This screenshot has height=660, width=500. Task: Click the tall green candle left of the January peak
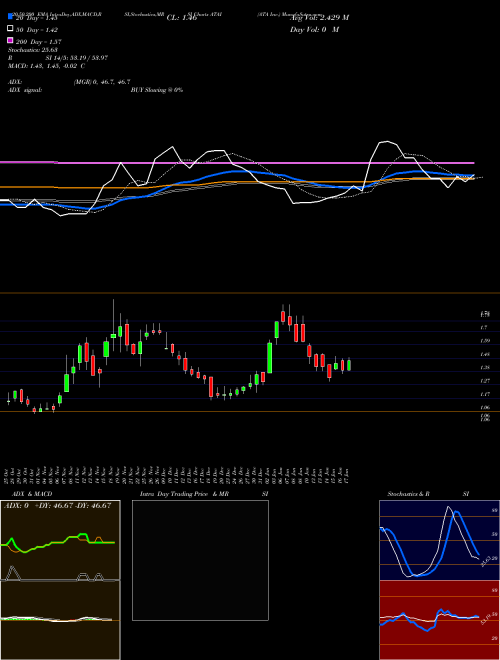[269, 356]
